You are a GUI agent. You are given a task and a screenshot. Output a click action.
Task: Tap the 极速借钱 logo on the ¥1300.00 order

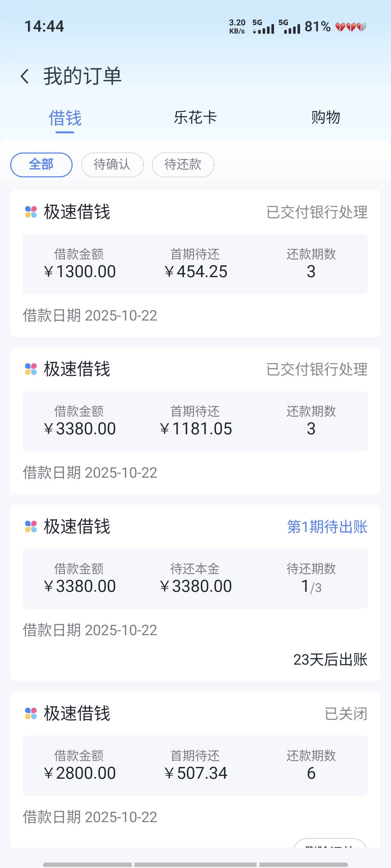31,212
